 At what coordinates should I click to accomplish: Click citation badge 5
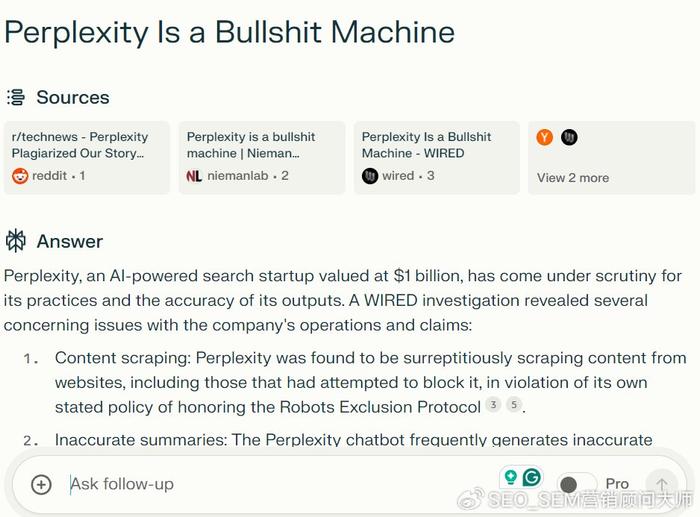point(514,404)
